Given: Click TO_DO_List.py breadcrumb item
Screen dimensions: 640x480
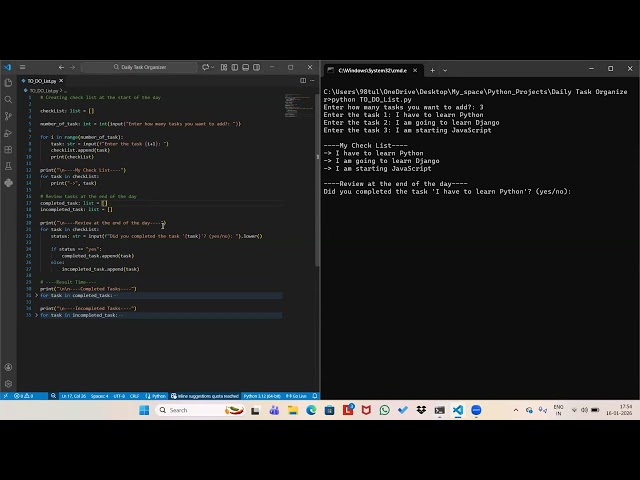Looking at the screenshot, I should (x=44, y=91).
